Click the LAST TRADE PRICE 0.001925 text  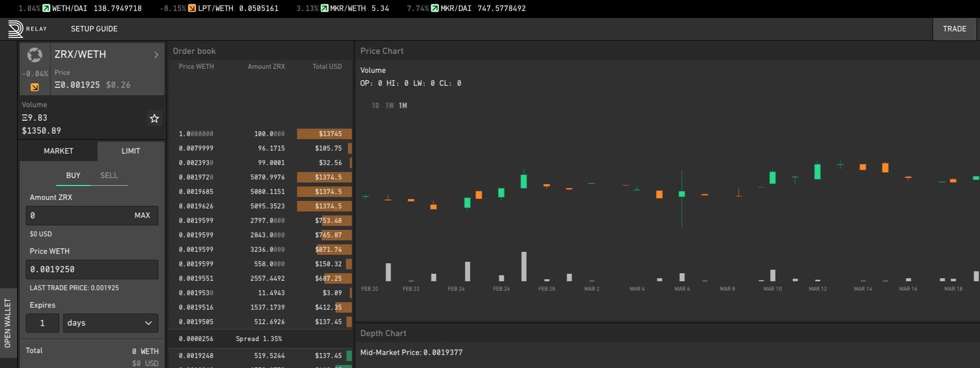pyautogui.click(x=74, y=288)
